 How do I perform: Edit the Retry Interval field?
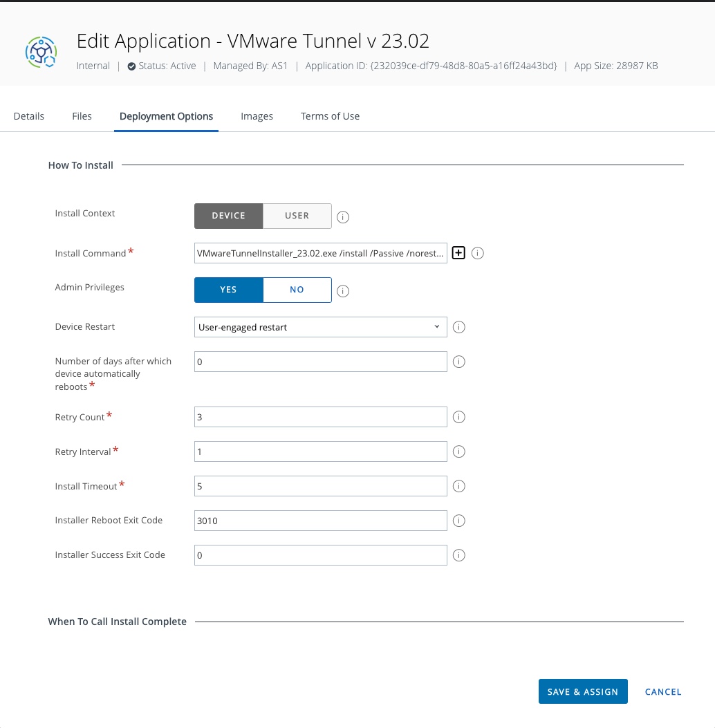pos(320,451)
